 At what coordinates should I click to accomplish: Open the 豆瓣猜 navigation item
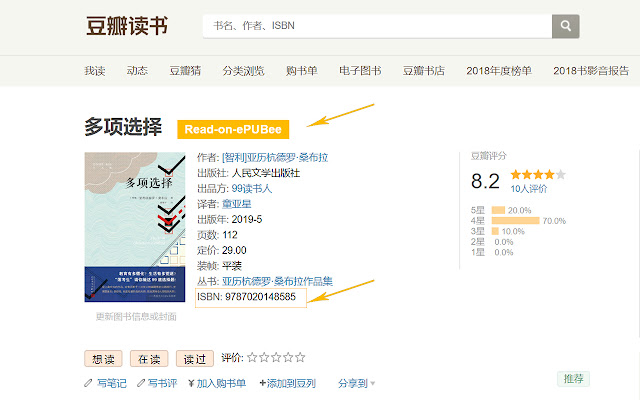tap(185, 71)
